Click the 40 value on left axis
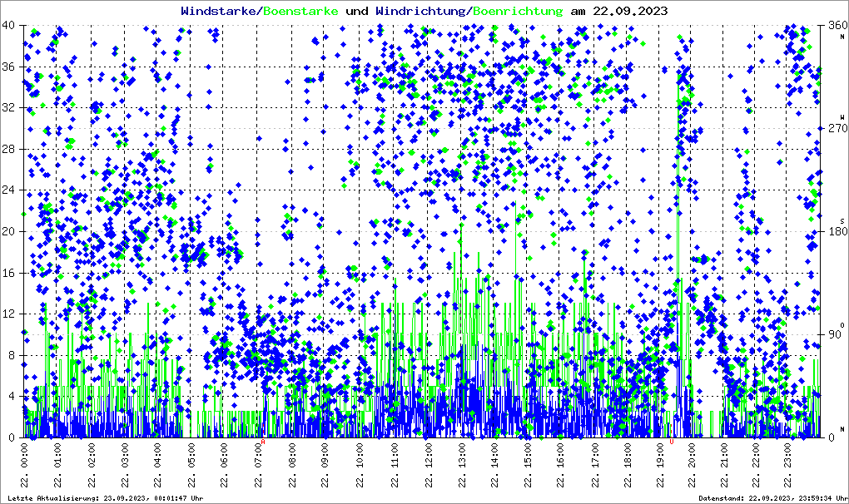This screenshot has height=504, width=849. point(7,25)
